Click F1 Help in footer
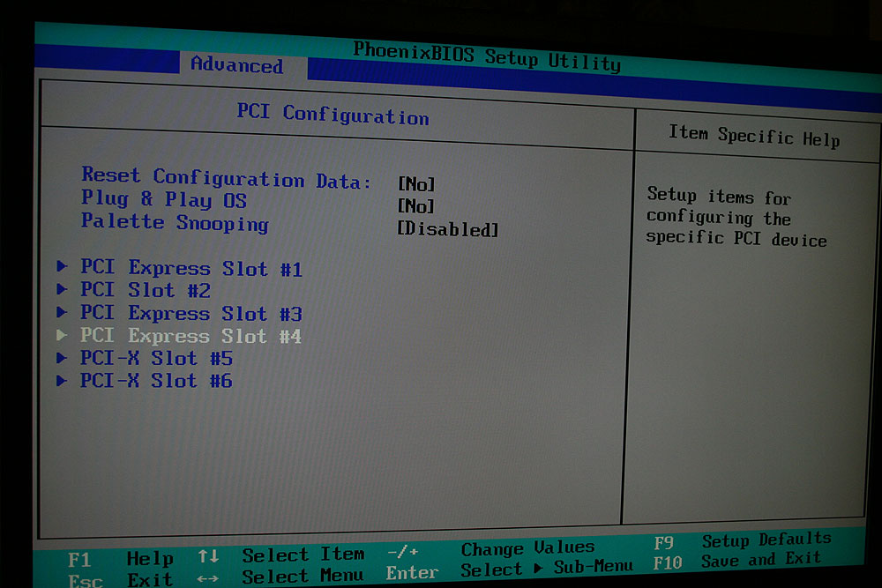The image size is (882, 588). [x=120, y=559]
